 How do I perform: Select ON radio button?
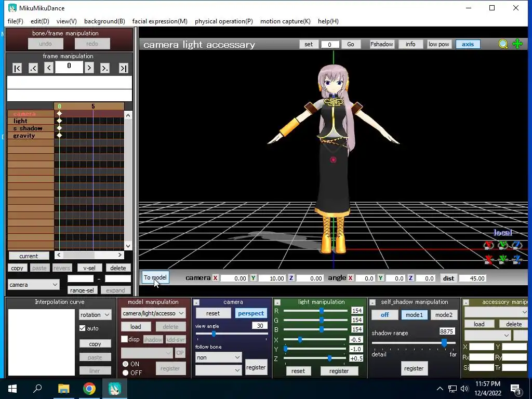(126, 364)
